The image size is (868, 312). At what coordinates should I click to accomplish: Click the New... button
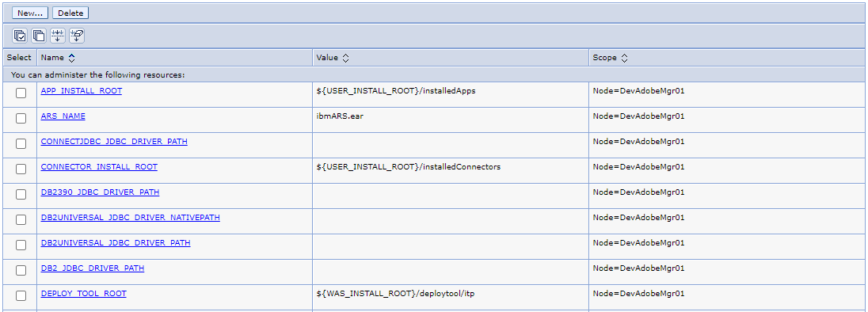tap(30, 13)
